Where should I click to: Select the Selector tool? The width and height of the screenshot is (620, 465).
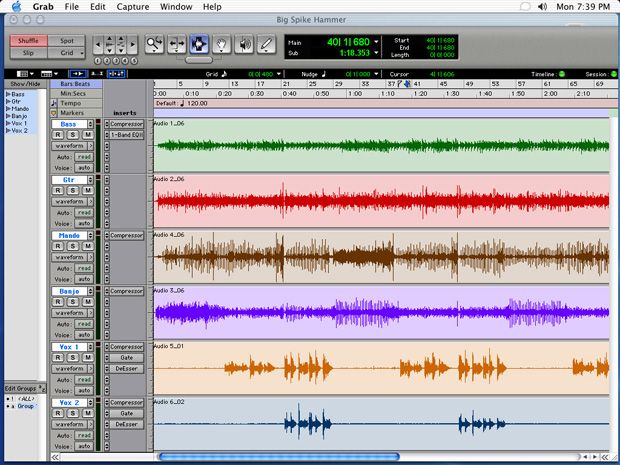coord(199,43)
